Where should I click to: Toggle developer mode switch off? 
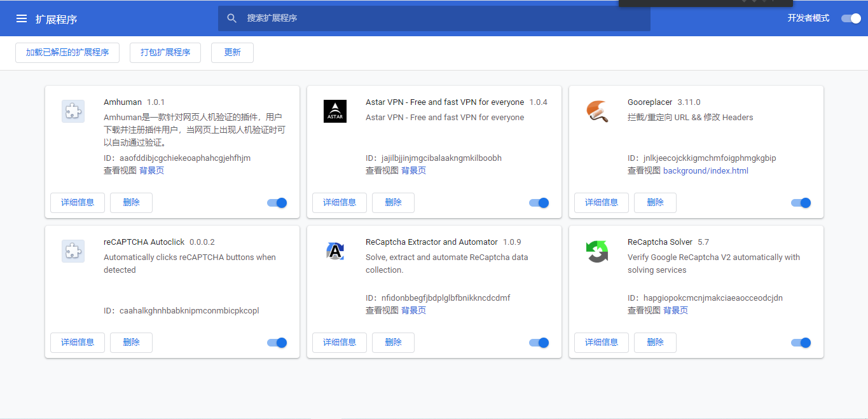(851, 18)
